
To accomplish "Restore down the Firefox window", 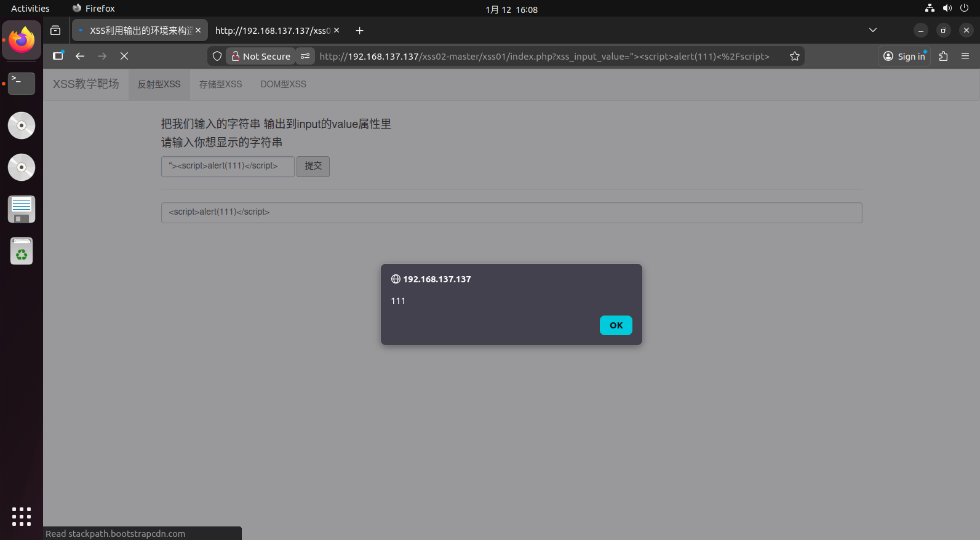I will 944,30.
